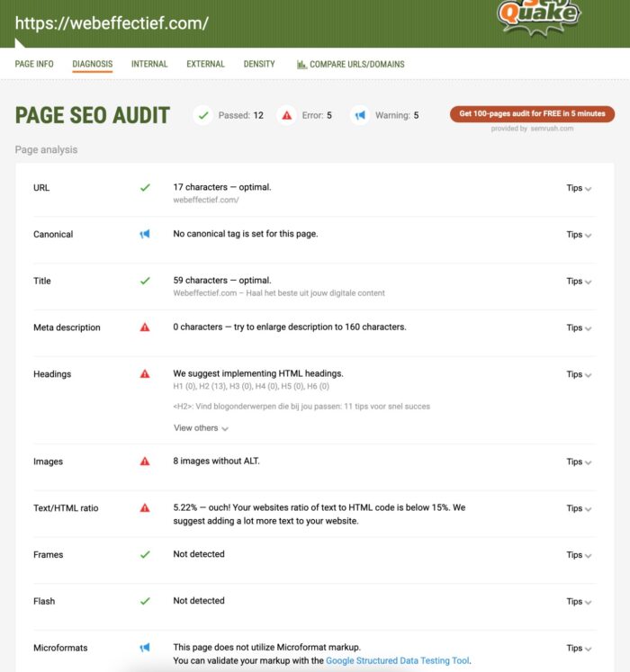630x672 pixels.
Task: Click 'We suggest implementing HTML headings.' text
Action: click(258, 373)
